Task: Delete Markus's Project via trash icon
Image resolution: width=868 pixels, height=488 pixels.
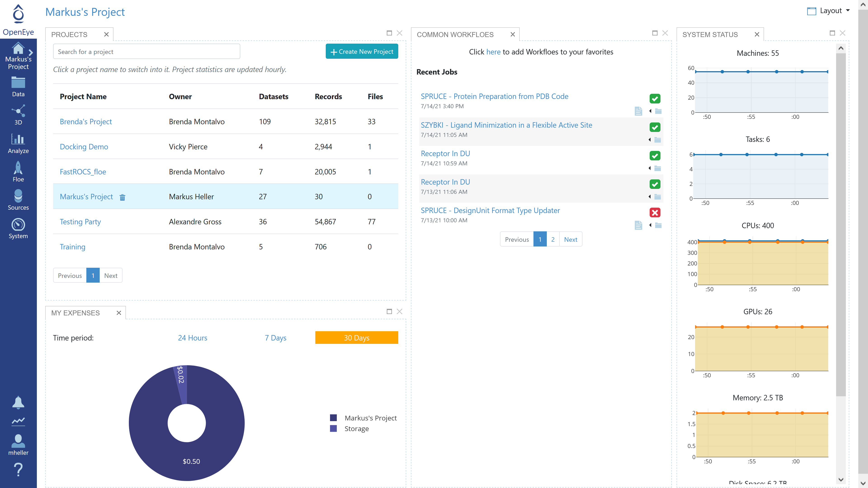Action: pyautogui.click(x=122, y=197)
